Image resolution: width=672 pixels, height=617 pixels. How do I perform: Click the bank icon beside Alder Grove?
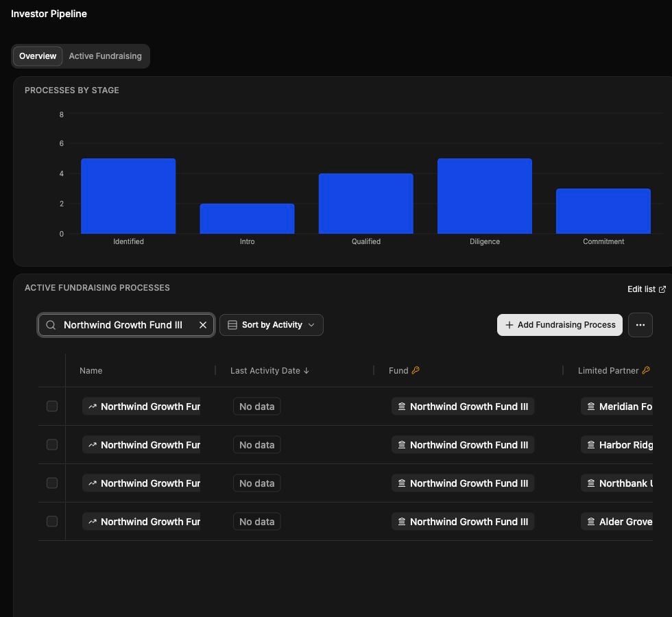point(591,522)
